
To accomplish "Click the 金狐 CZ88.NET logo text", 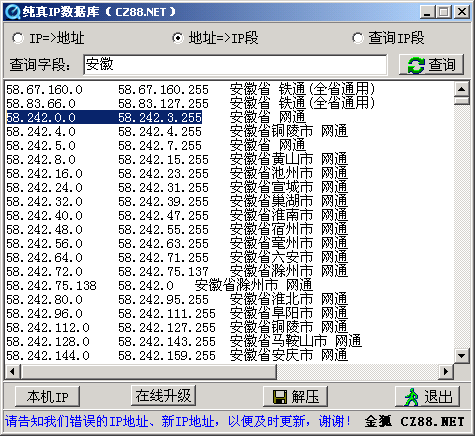I will pos(414,422).
